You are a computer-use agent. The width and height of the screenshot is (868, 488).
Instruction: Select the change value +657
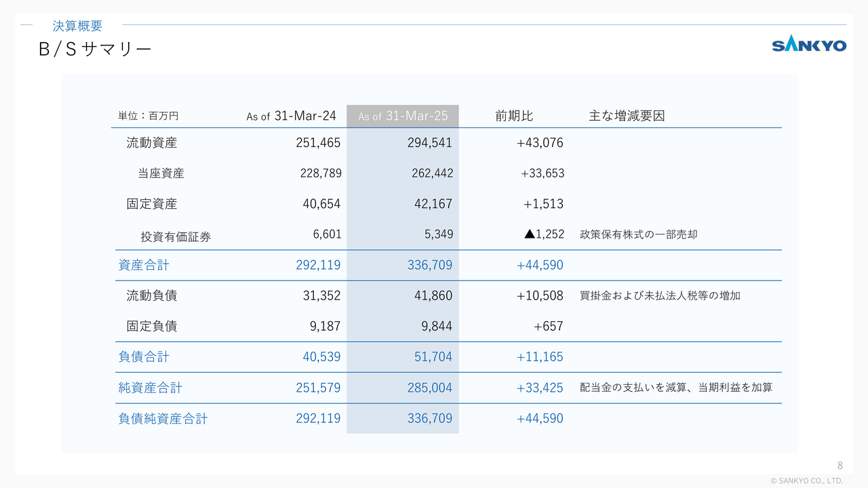[549, 326]
